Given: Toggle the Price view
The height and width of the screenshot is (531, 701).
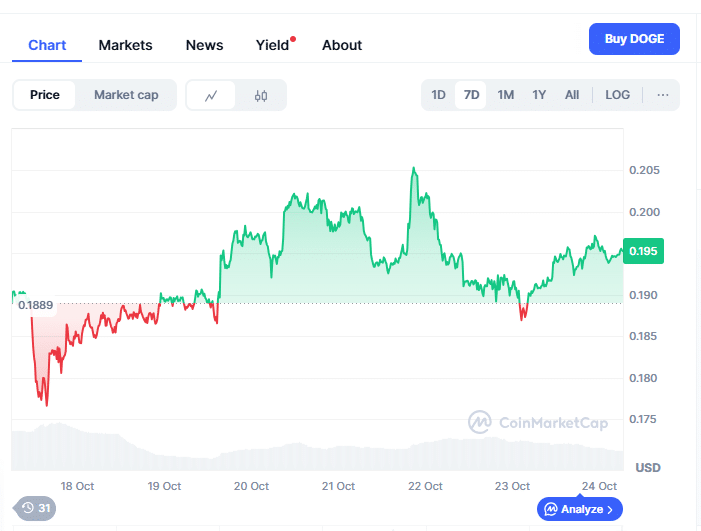Looking at the screenshot, I should (x=45, y=95).
